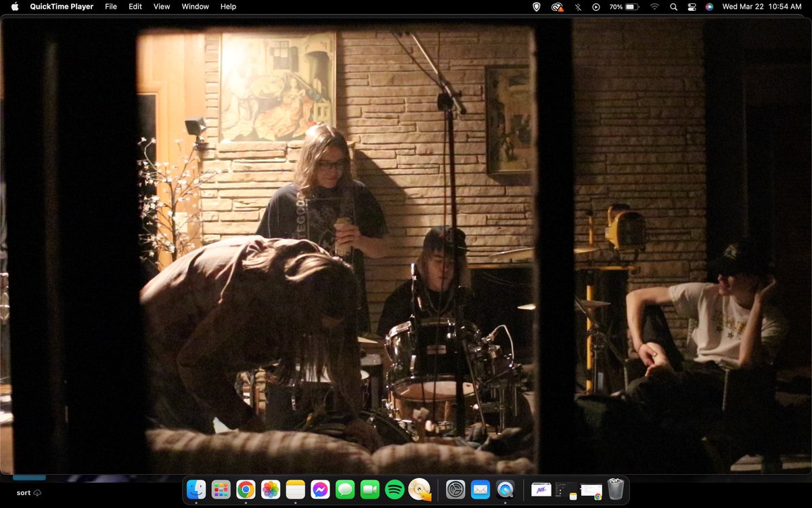This screenshot has height=508, width=812.
Task: Open the Now Playing media dropdown
Action: 595,7
